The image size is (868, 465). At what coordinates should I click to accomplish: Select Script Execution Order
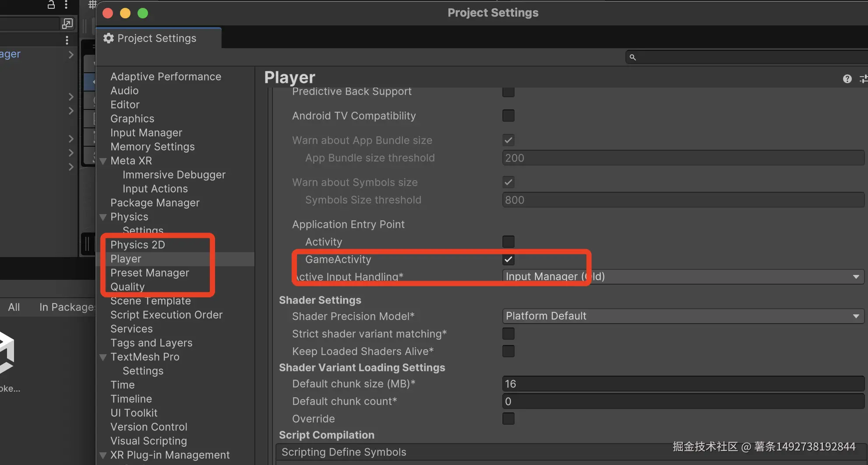point(166,315)
